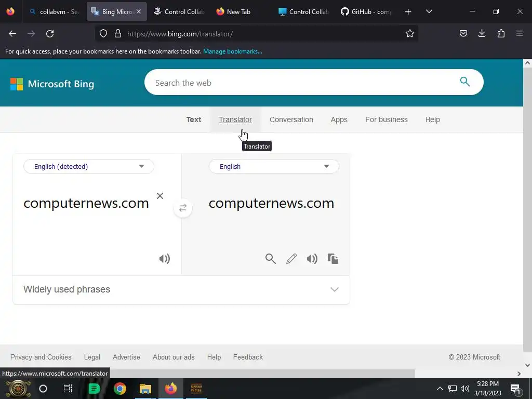Screen dimensions: 532x399
Task: Play audio of the source text
Action: click(x=165, y=259)
